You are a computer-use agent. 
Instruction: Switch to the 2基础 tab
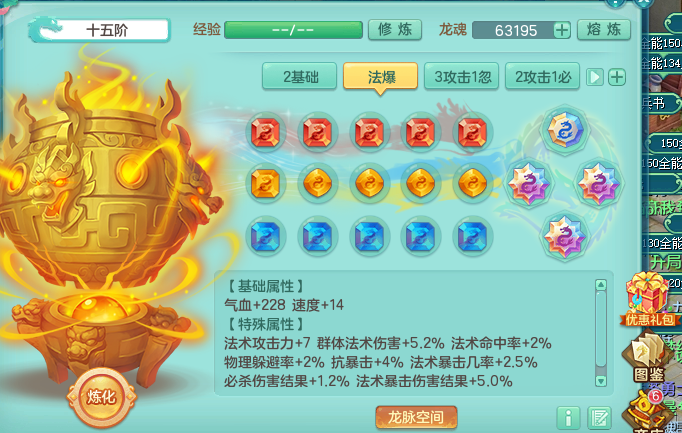click(x=299, y=77)
